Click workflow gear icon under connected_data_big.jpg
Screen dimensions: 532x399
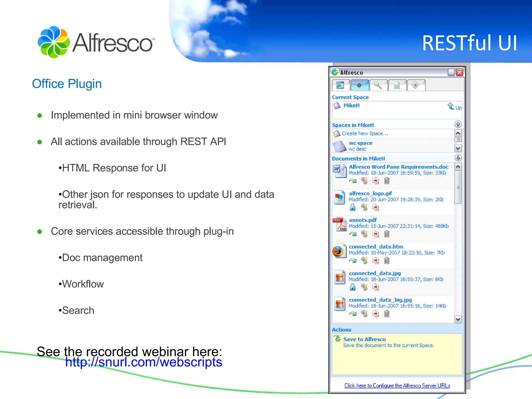coord(364,314)
